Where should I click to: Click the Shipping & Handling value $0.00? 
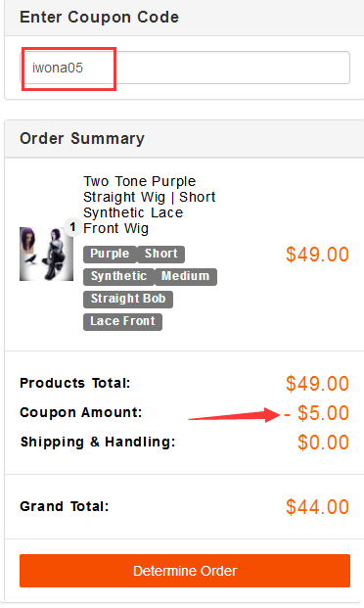pyautogui.click(x=323, y=443)
